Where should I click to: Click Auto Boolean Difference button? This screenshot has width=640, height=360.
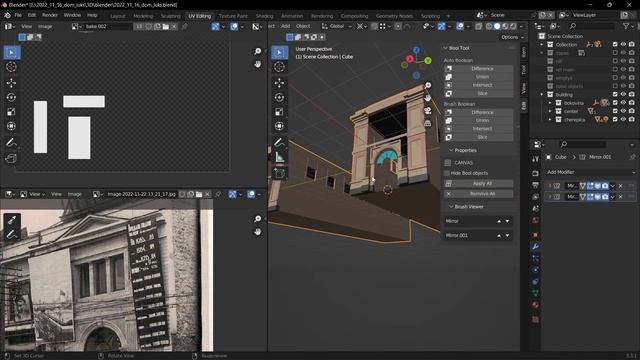point(478,69)
